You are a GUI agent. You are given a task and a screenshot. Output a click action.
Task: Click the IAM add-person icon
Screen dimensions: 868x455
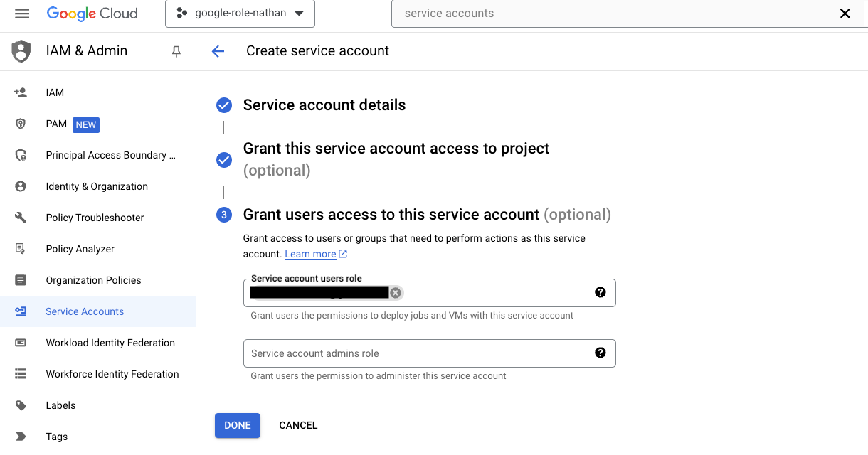(x=21, y=92)
